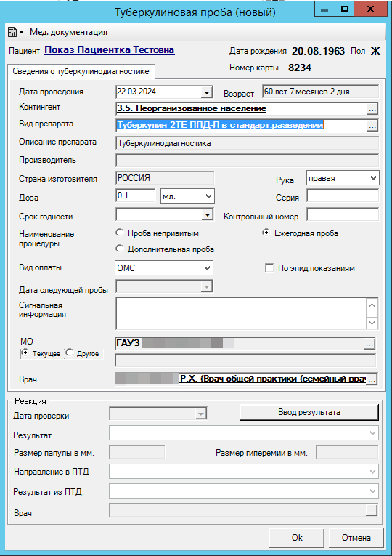Image resolution: width=392 pixels, height=556 pixels.
Task: Choose the Дополнительная проба radio option
Action: tap(120, 249)
